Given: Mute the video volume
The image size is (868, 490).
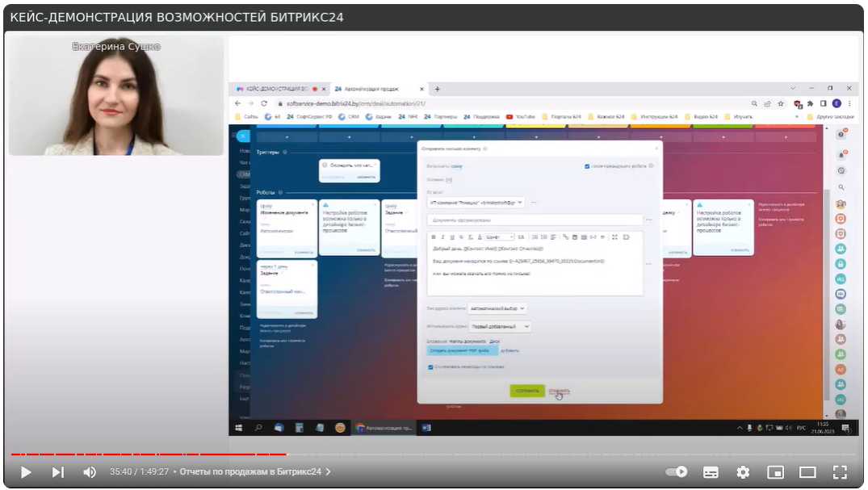Looking at the screenshot, I should 90,472.
